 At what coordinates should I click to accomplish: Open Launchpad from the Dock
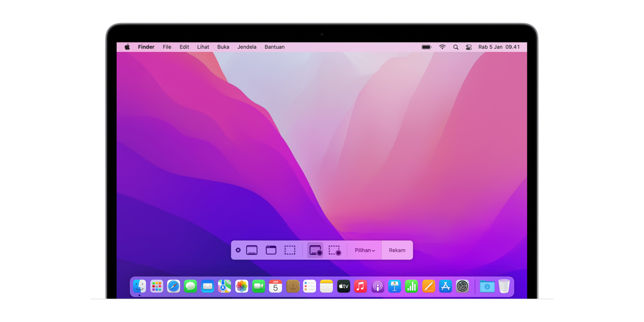pyautogui.click(x=157, y=286)
